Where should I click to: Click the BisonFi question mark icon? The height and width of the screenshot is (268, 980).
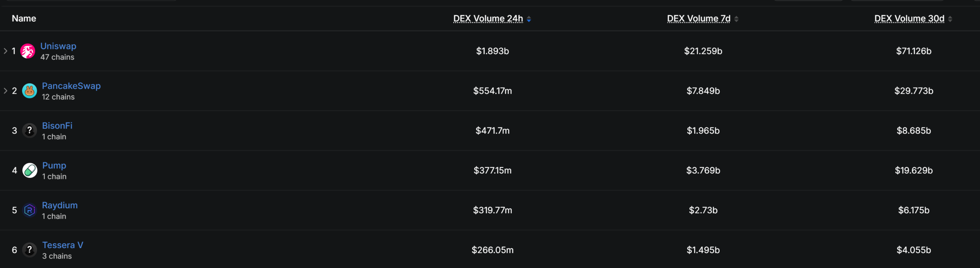tap(29, 131)
